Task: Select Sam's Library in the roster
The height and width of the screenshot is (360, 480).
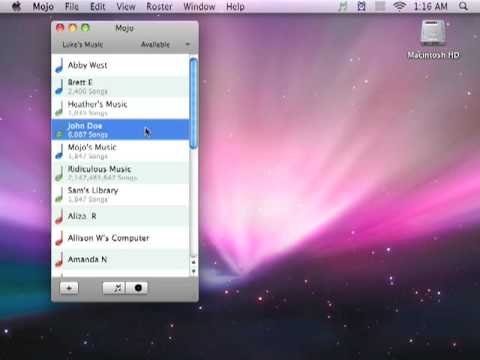Action: click(120, 195)
